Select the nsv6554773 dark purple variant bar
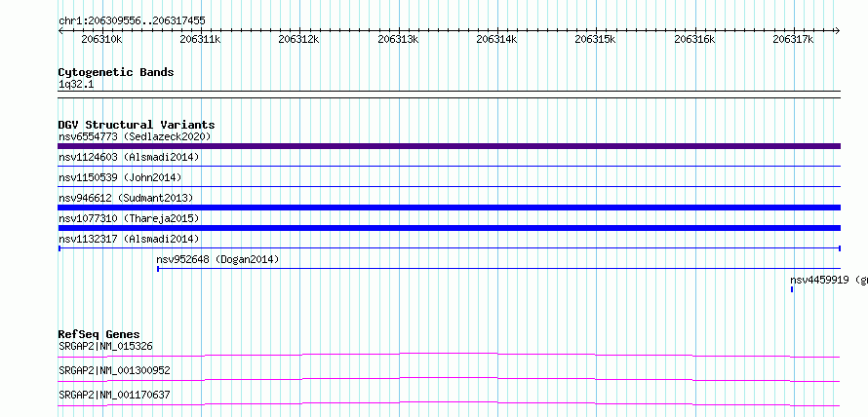The image size is (868, 417). pos(449,146)
